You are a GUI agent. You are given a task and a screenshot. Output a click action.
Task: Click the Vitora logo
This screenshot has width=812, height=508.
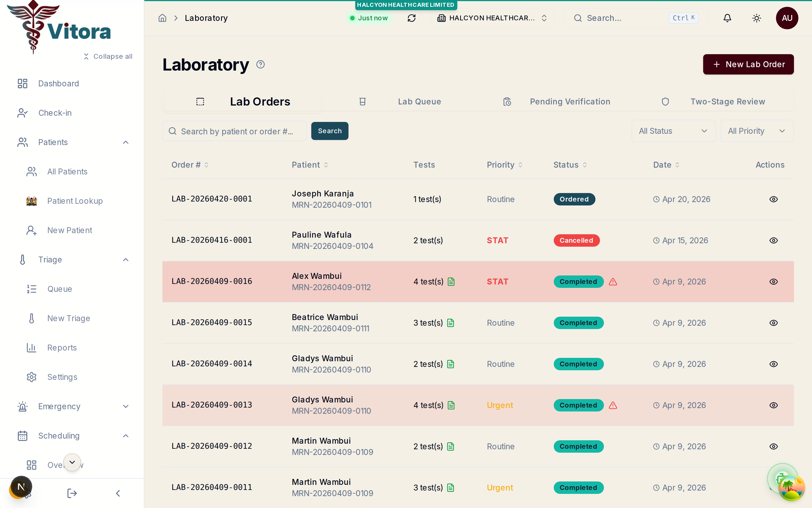(59, 27)
